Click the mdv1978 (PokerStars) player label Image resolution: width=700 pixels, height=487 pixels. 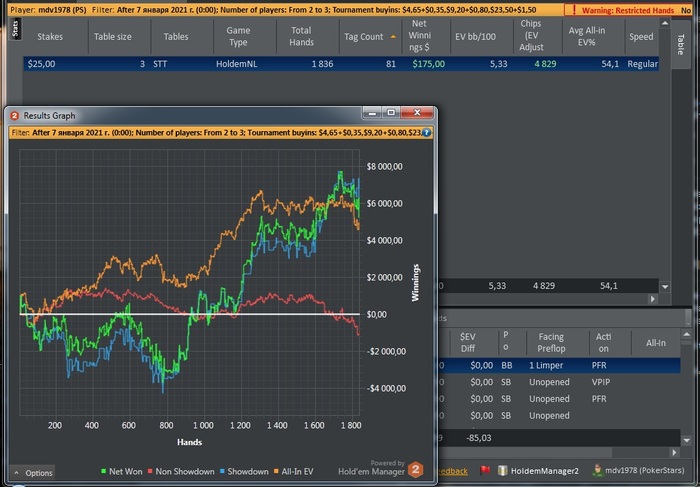coord(645,470)
